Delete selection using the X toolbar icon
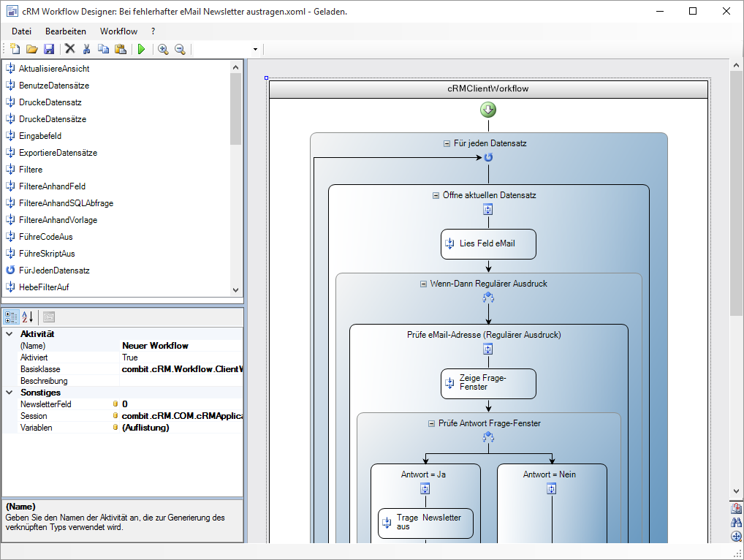This screenshot has height=560, width=744. tap(70, 49)
